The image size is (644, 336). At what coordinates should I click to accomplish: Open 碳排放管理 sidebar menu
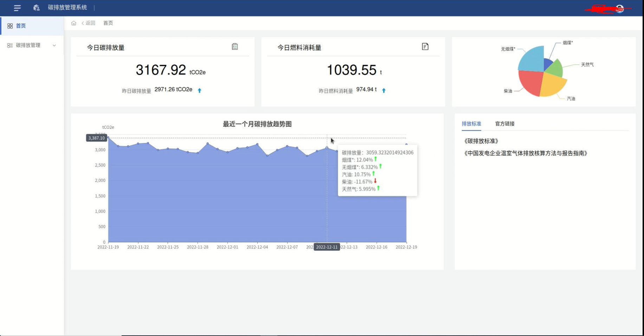click(32, 45)
